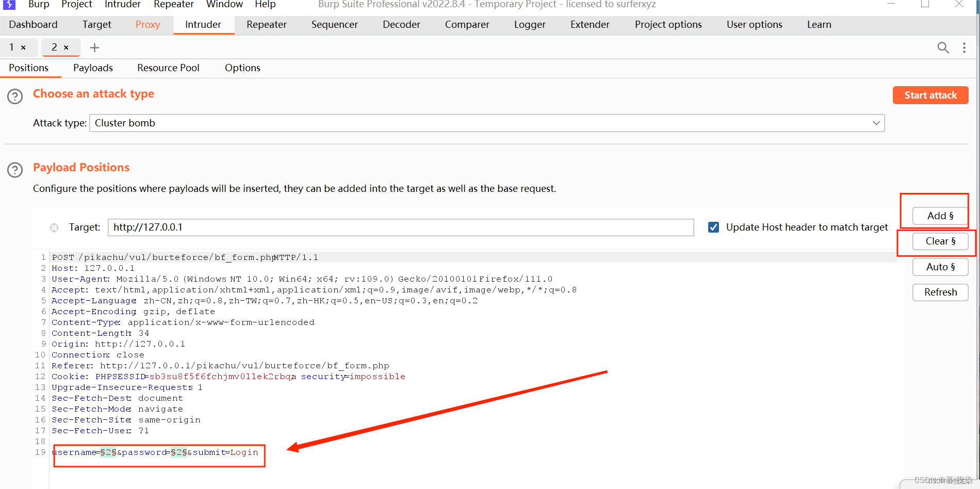Switch to the Extender tab
The width and height of the screenshot is (980, 489).
pos(590,25)
